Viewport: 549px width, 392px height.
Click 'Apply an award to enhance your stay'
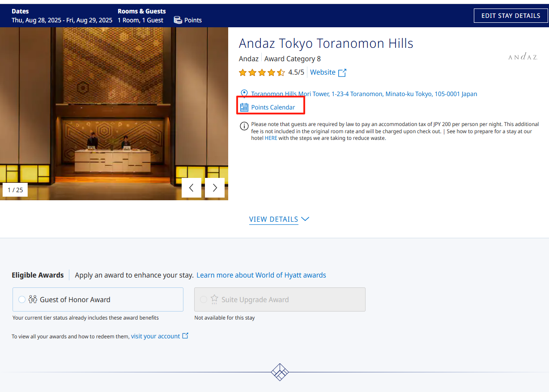pyautogui.click(x=134, y=275)
